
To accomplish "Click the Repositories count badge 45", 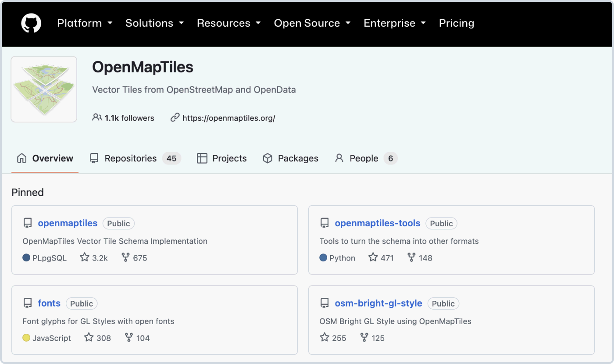I will point(171,158).
